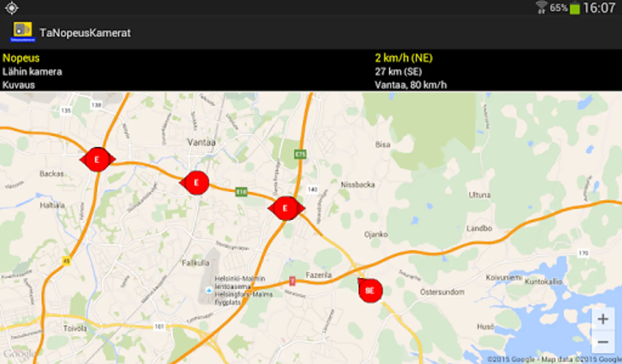
Task: Open the Google logo link on map
Action: tap(19, 354)
